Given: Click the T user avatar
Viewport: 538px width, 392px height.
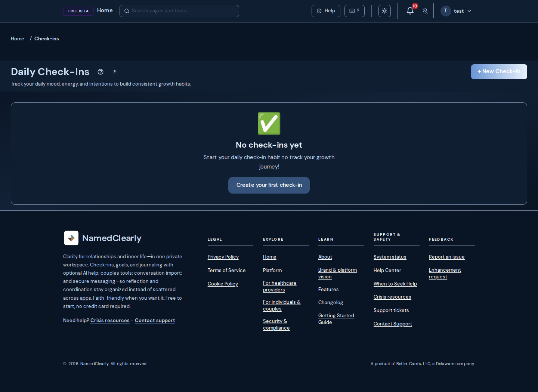Looking at the screenshot, I should pyautogui.click(x=446, y=11).
